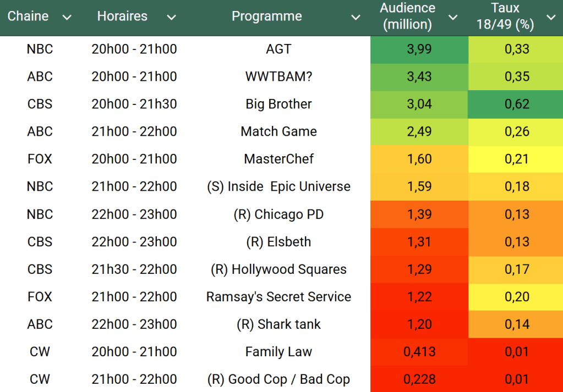Expand the Horaires column dropdown arrow

[171, 18]
